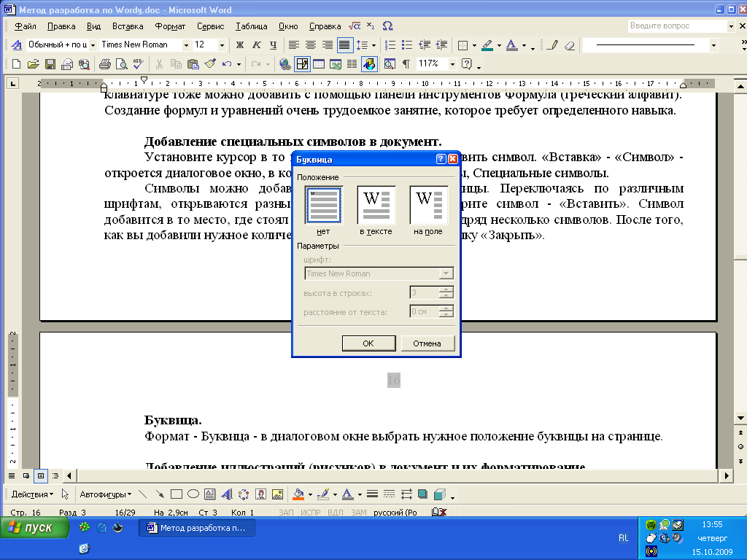The height and width of the screenshot is (560, 747).
Task: Center-align the text
Action: coord(311,45)
